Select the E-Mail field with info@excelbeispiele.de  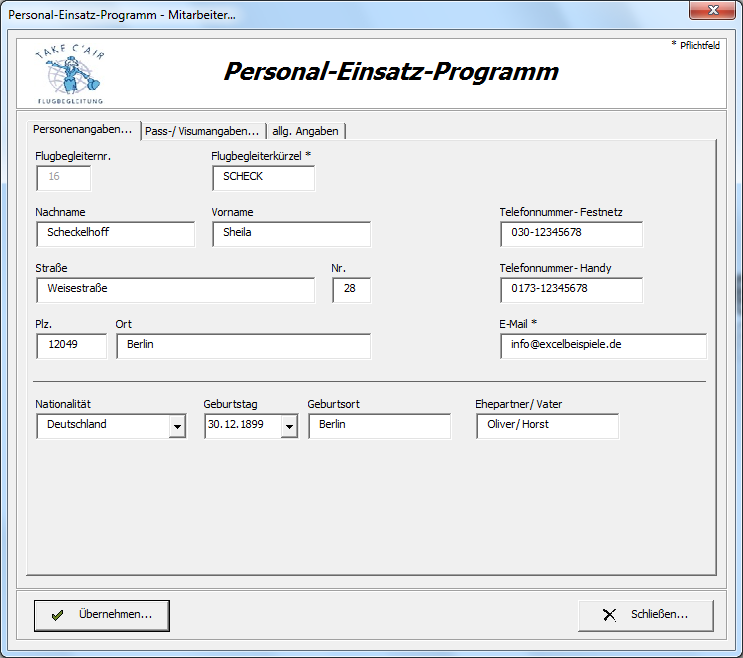(x=603, y=345)
